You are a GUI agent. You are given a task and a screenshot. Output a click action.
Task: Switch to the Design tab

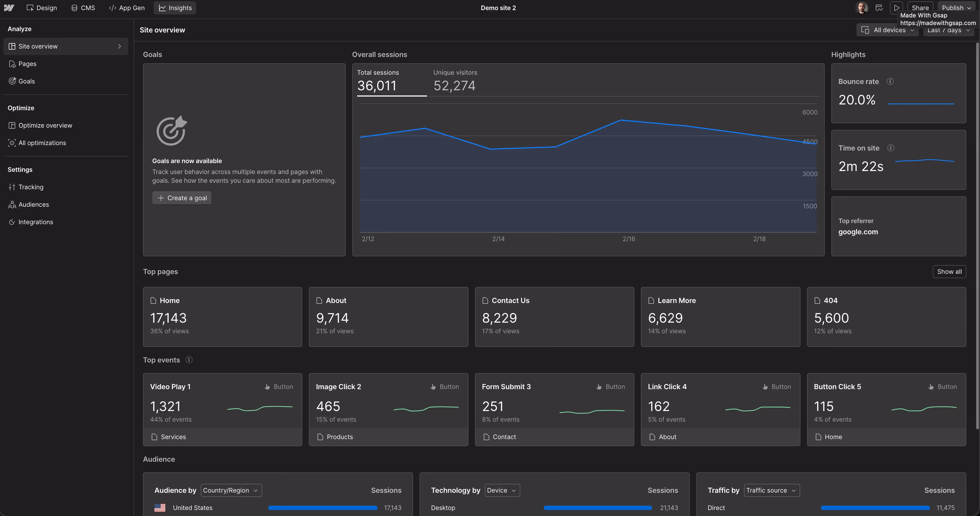click(x=41, y=8)
